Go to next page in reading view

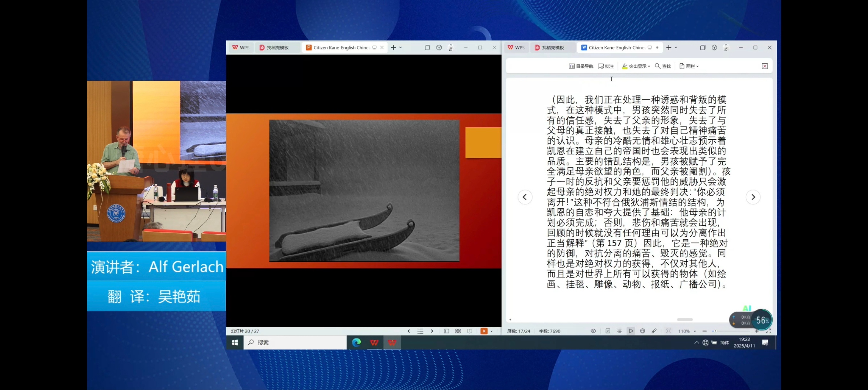click(x=753, y=197)
